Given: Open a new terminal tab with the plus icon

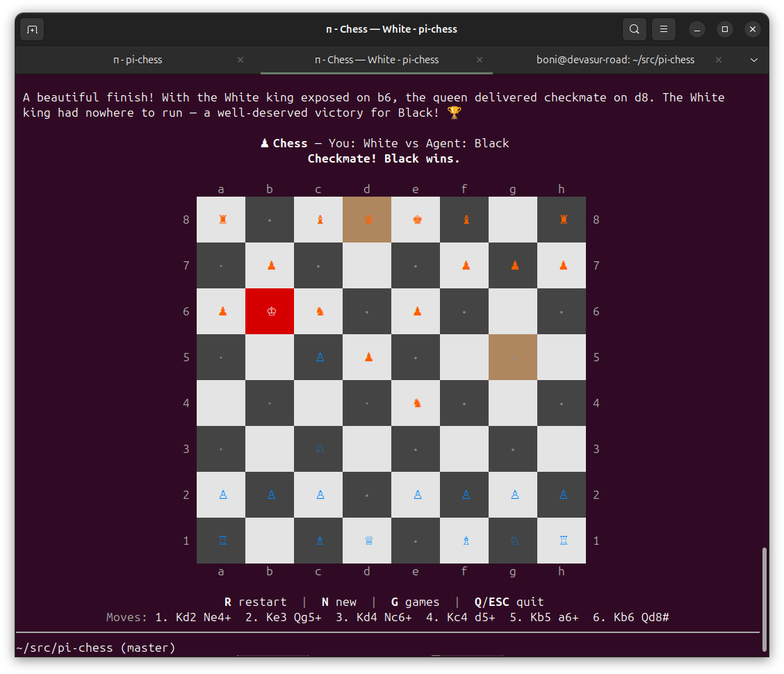Looking at the screenshot, I should click(x=32, y=29).
